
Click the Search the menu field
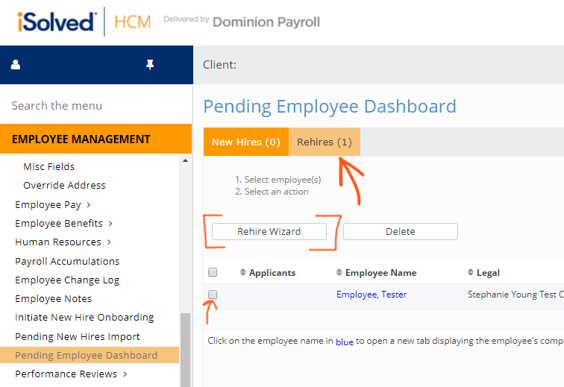coord(96,106)
